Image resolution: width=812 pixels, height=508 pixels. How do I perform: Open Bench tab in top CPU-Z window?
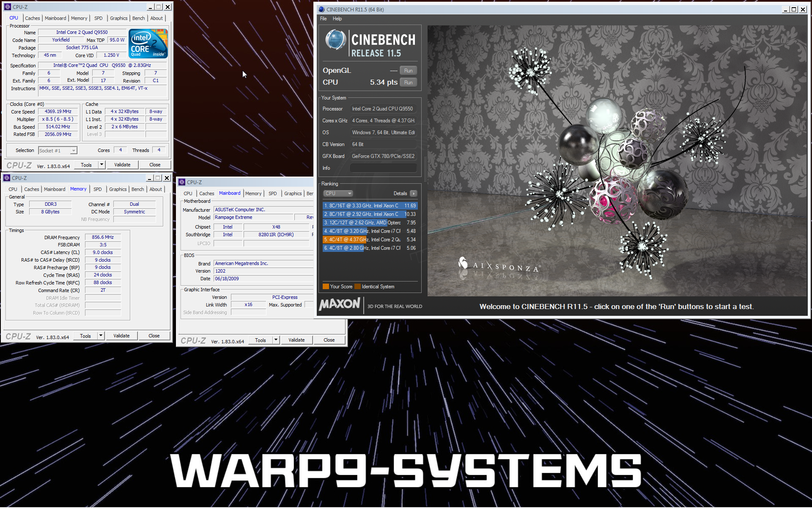coord(138,18)
